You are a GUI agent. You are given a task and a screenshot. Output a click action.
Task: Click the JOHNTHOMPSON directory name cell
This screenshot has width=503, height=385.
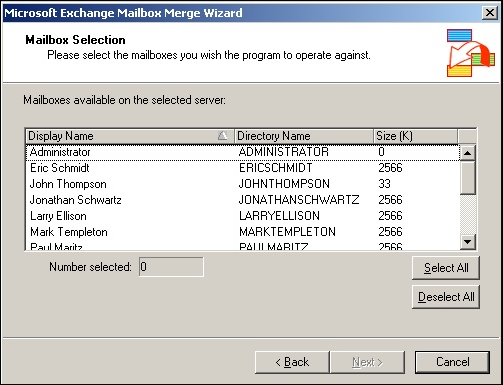point(284,184)
